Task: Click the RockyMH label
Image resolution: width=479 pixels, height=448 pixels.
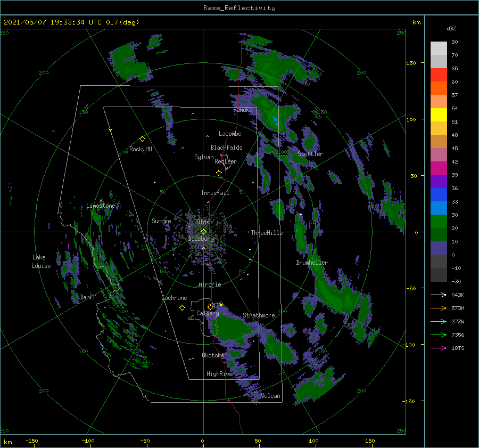Action: (141, 149)
